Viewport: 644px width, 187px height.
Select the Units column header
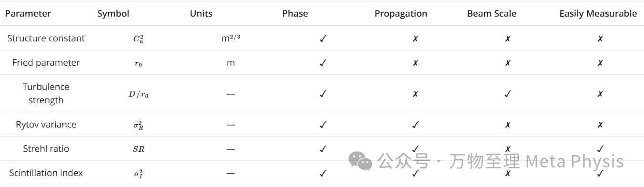click(x=201, y=13)
